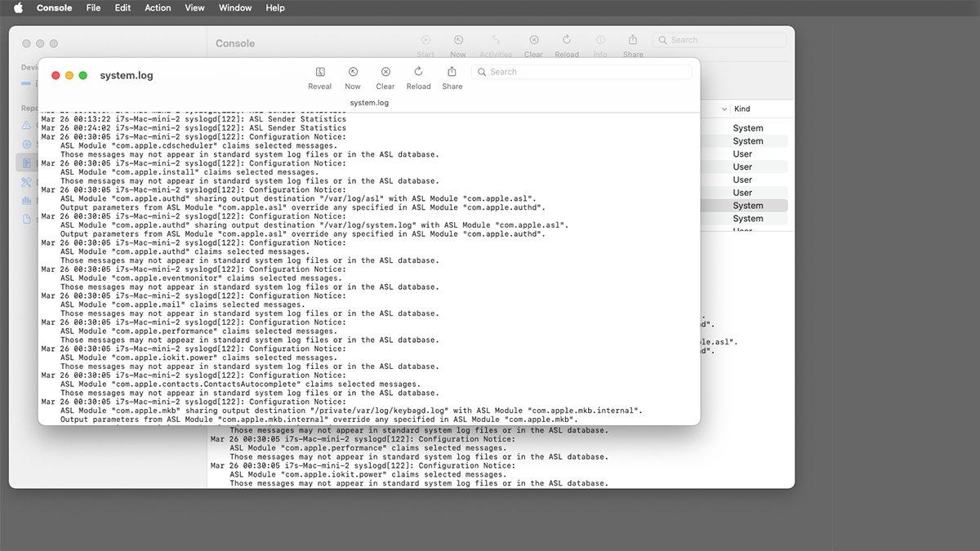Click Info in the background Console toolbar
The width and height of the screenshot is (980, 551).
[600, 40]
